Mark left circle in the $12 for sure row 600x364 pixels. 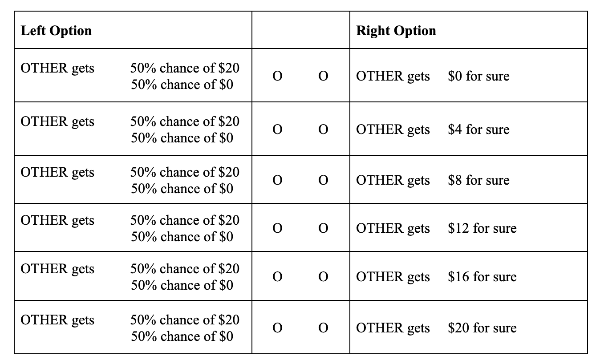coord(277,229)
